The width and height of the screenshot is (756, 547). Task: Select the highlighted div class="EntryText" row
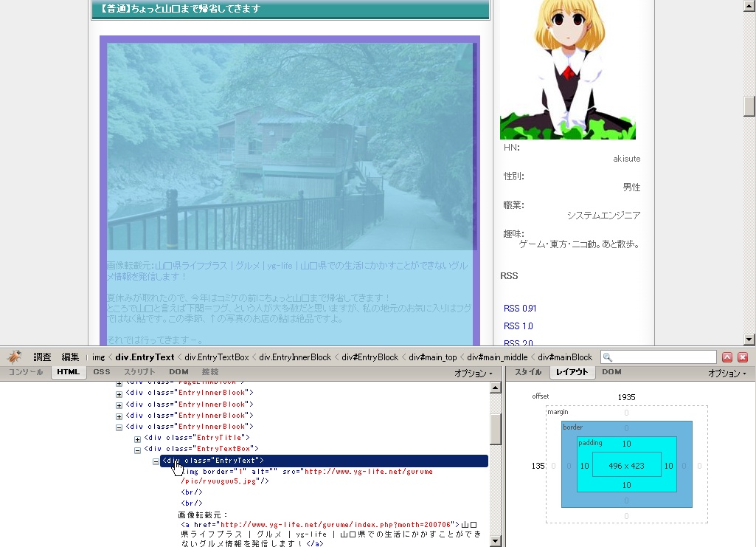[324, 461]
